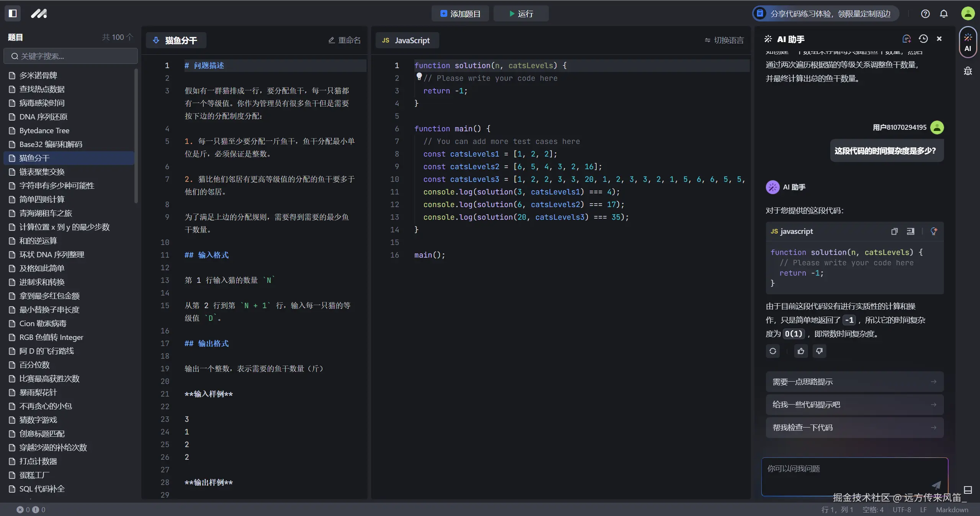Click the 添加题目 add problem button
The height and width of the screenshot is (516, 980).
[460, 14]
